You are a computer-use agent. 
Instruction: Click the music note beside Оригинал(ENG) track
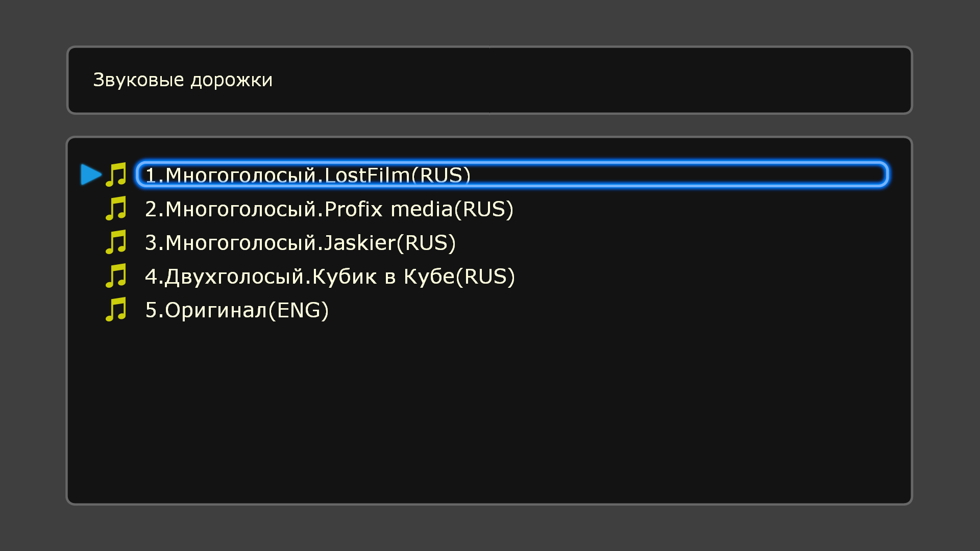click(x=116, y=310)
